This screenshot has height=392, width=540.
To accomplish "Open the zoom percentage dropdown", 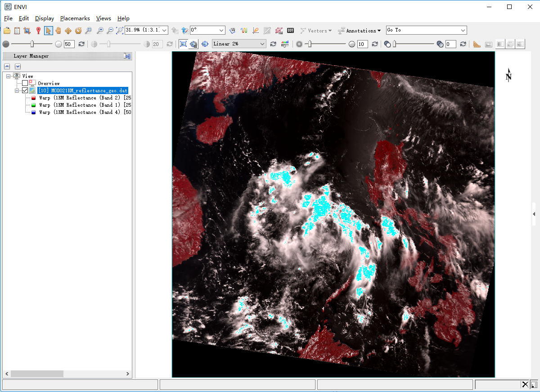I will pyautogui.click(x=164, y=30).
